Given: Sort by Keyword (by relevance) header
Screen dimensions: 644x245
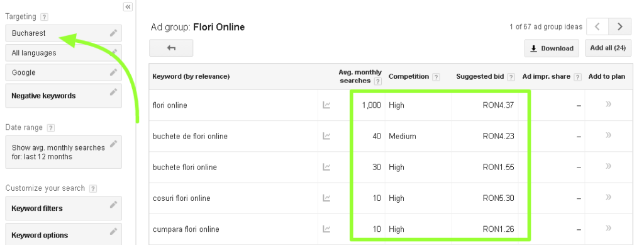Looking at the screenshot, I should (191, 76).
